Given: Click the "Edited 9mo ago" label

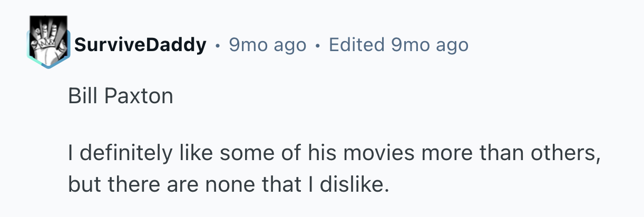Looking at the screenshot, I should tap(398, 45).
